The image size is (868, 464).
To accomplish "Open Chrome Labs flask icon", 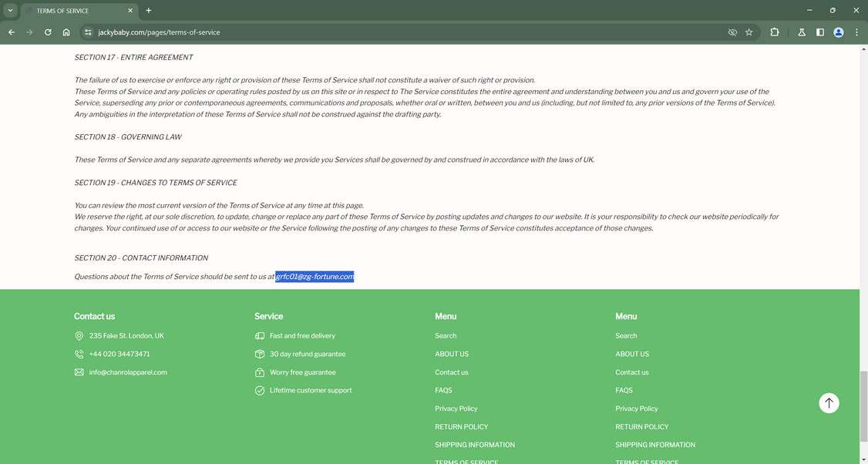I will [802, 32].
